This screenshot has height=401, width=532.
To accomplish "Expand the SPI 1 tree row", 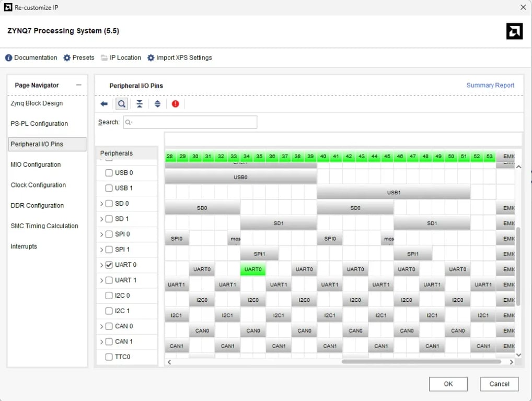I will point(101,250).
